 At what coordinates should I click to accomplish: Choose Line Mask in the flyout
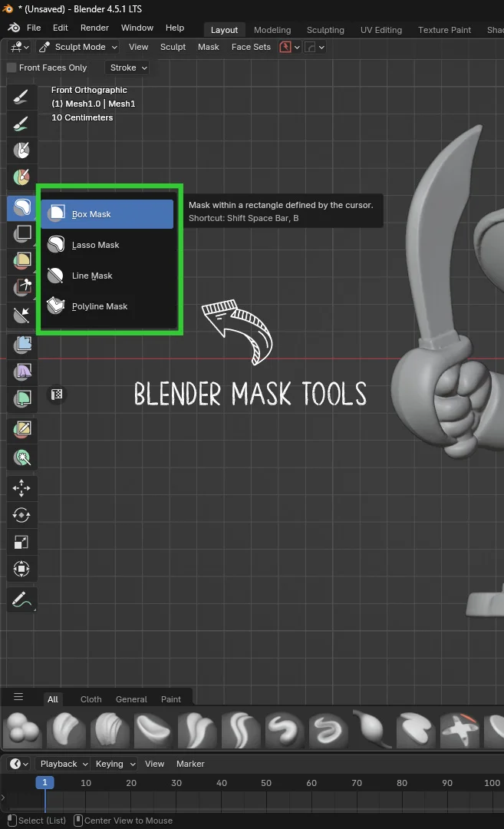(107, 276)
